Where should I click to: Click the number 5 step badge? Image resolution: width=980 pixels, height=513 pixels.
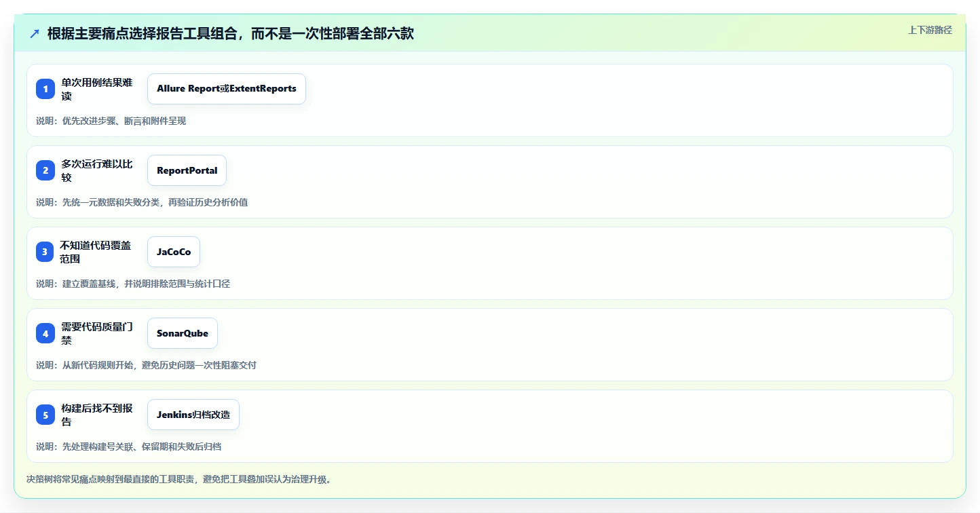[x=45, y=415]
